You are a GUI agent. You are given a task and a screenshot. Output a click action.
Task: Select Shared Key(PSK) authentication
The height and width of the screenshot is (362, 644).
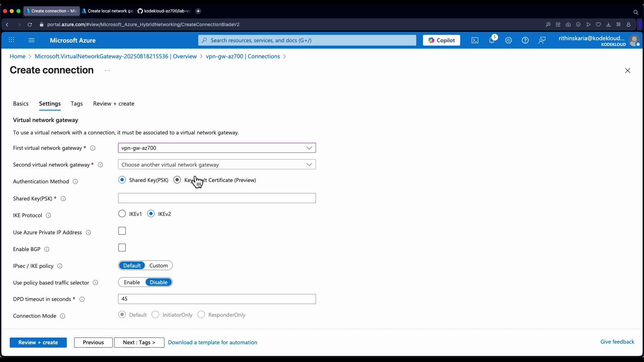[x=122, y=180]
